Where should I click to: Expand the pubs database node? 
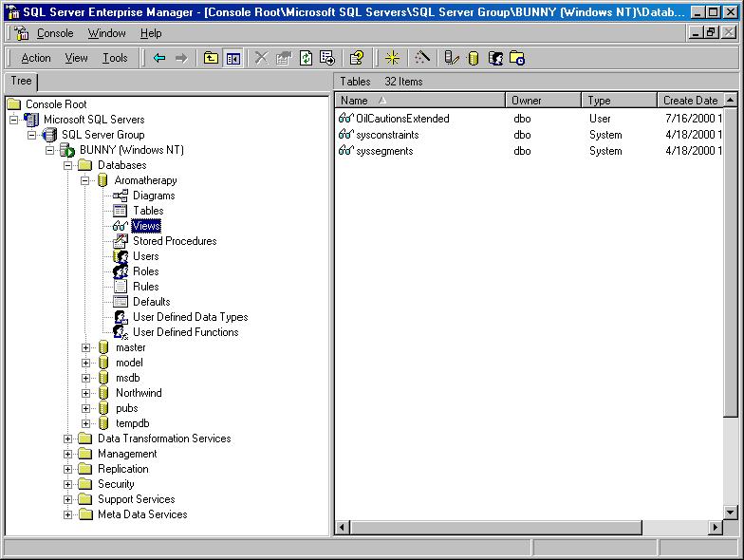tap(85, 408)
